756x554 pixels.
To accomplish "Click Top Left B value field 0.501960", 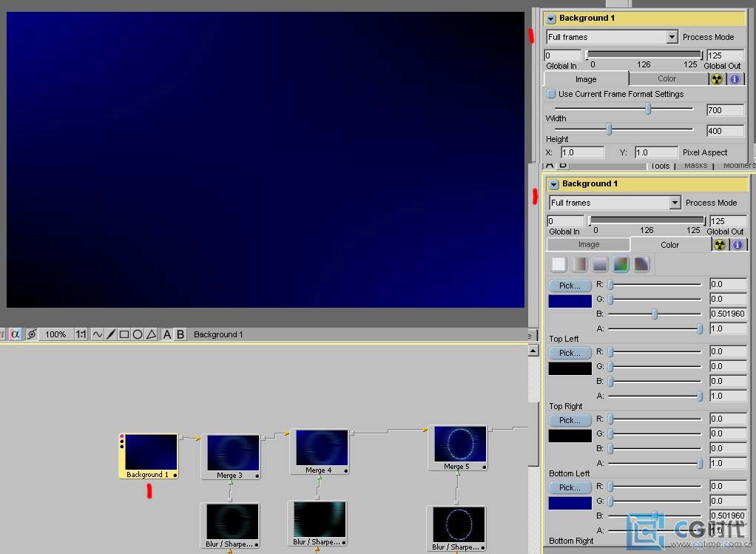I will coord(728,314).
